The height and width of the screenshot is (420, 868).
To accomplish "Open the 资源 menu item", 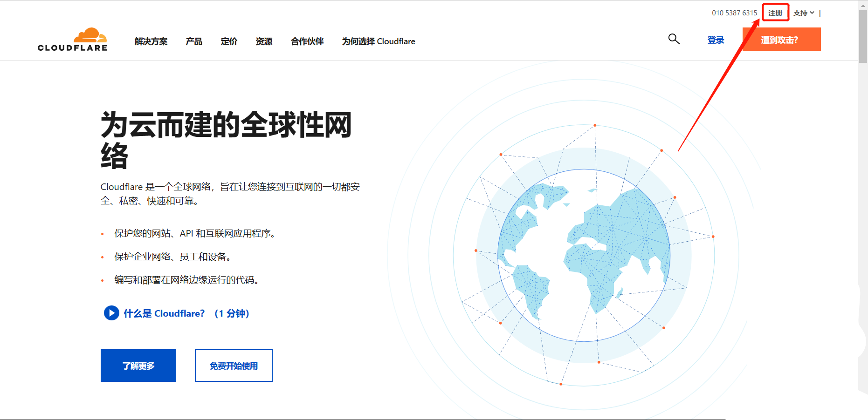I will [264, 41].
